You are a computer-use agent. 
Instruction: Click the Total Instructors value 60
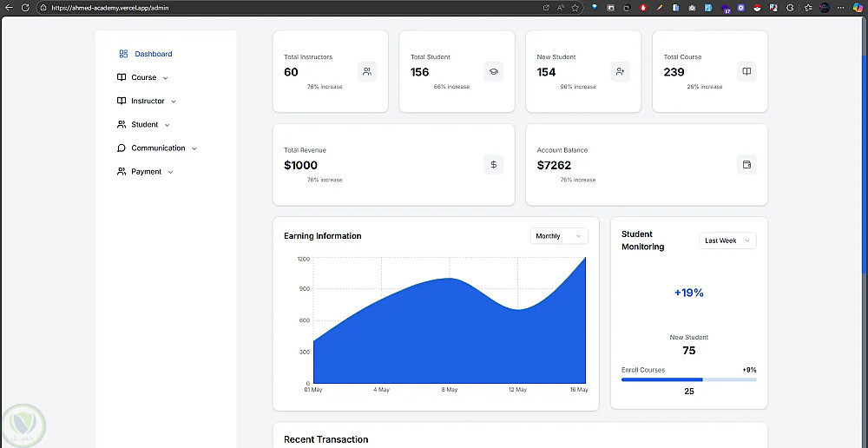coord(291,72)
